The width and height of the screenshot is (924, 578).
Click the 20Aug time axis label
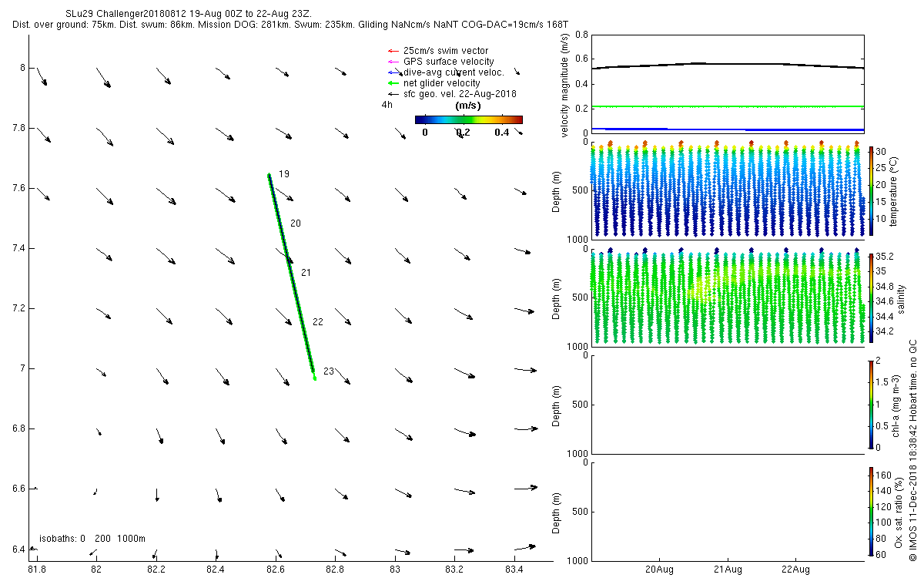point(660,570)
